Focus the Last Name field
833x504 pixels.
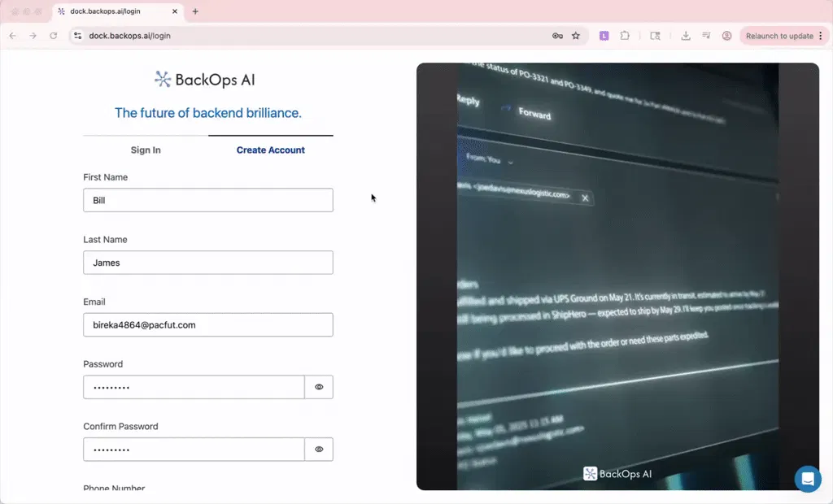click(208, 263)
